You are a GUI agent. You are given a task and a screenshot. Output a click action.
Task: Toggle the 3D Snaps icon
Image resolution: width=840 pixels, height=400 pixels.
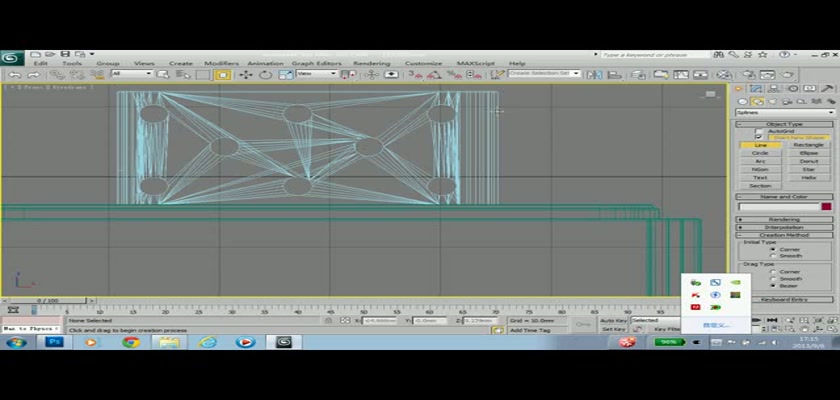point(415,74)
